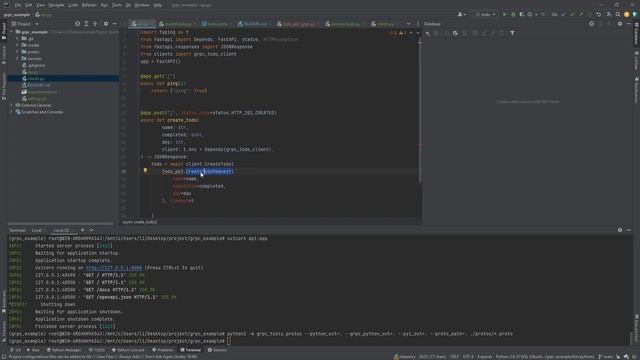
Task: Run the current configuration with the green play icon
Action: pyautogui.click(x=504, y=14)
